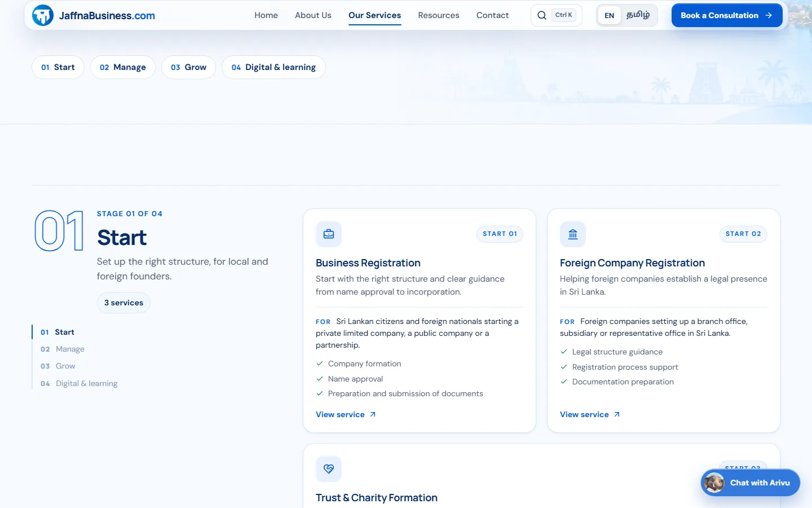
Task: Click Book a Consultation button
Action: pyautogui.click(x=727, y=15)
